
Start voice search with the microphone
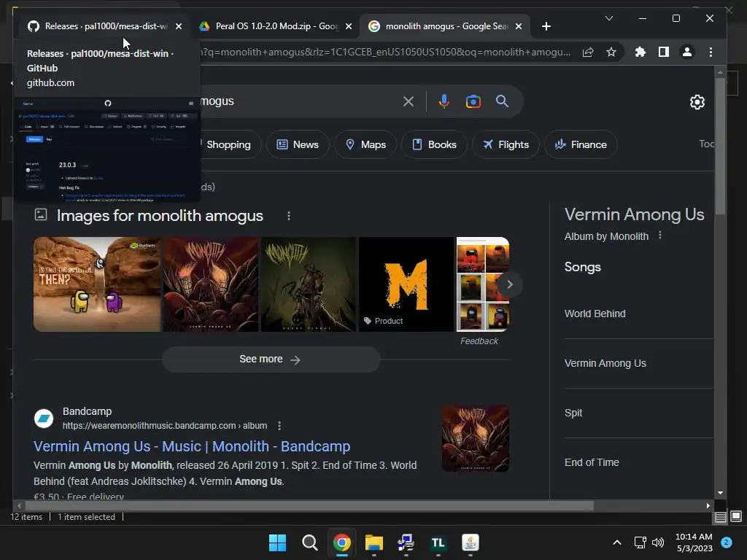click(444, 101)
